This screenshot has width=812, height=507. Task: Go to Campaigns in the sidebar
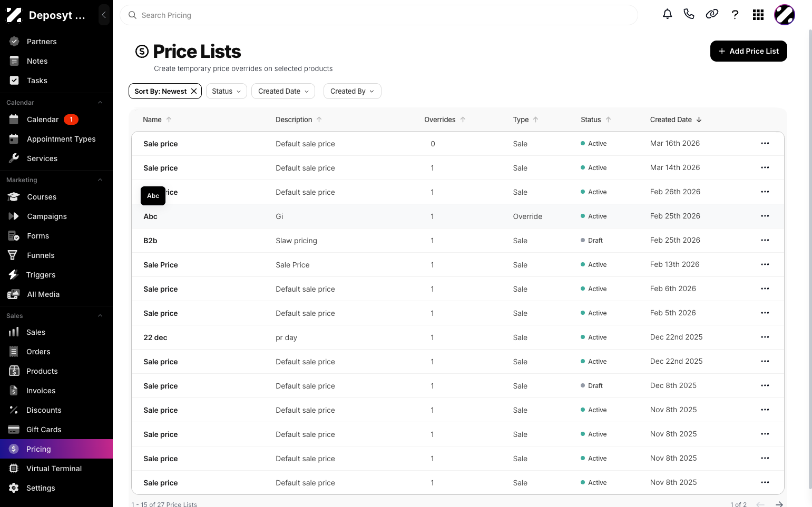[x=56, y=216]
